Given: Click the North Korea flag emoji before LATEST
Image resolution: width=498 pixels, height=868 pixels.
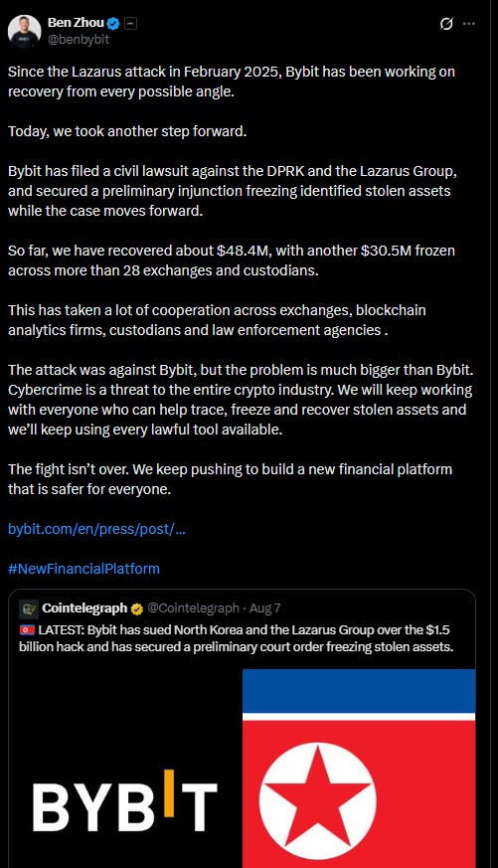Looking at the screenshot, I should (27, 630).
